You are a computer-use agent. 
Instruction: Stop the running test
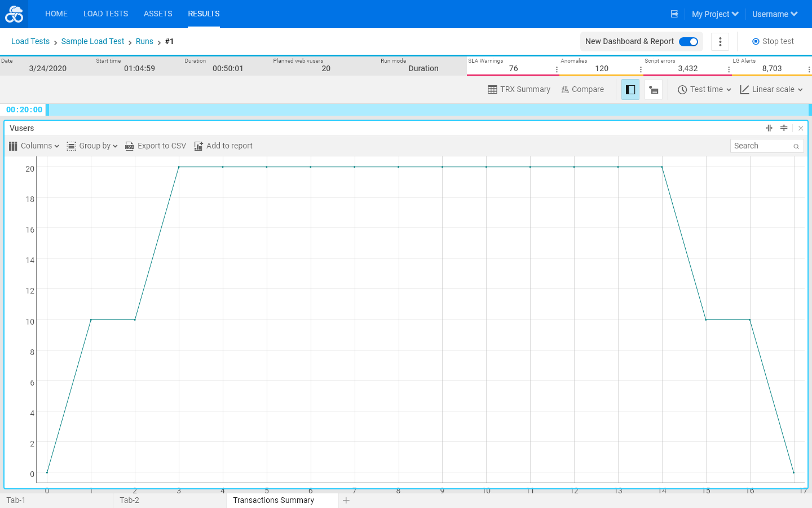[773, 42]
